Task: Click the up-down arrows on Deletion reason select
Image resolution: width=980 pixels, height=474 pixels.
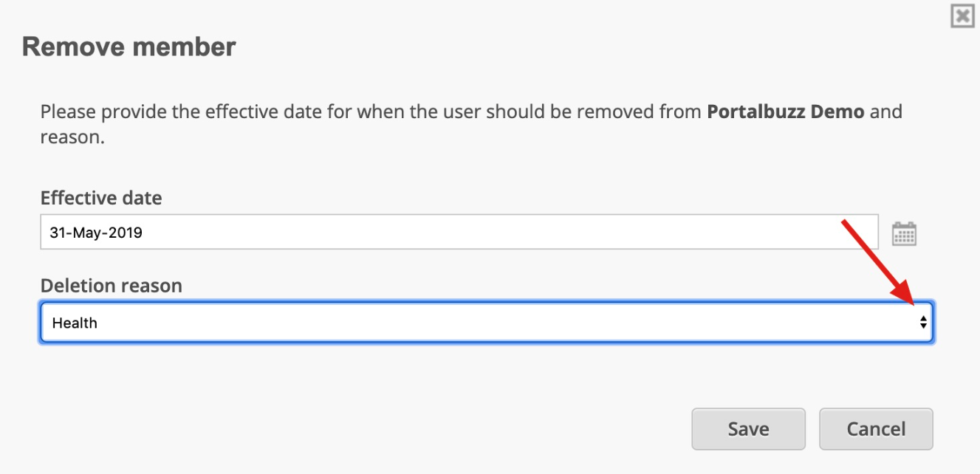Action: 922,322
